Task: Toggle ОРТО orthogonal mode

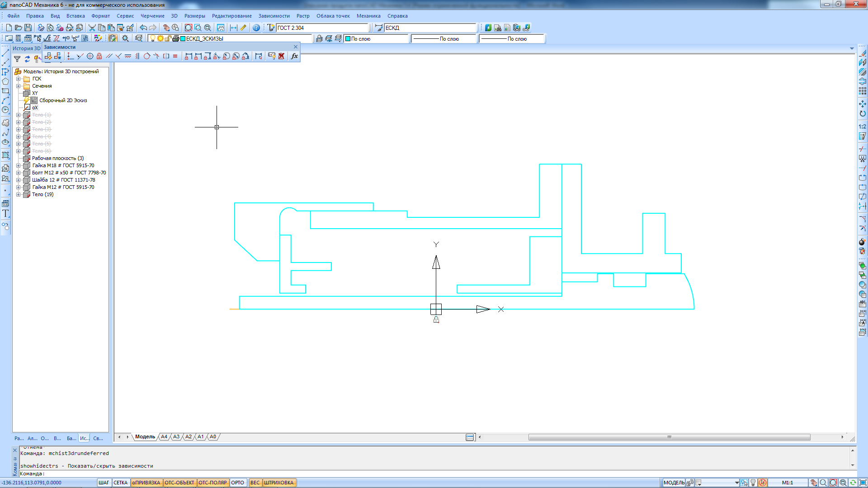Action: click(237, 483)
